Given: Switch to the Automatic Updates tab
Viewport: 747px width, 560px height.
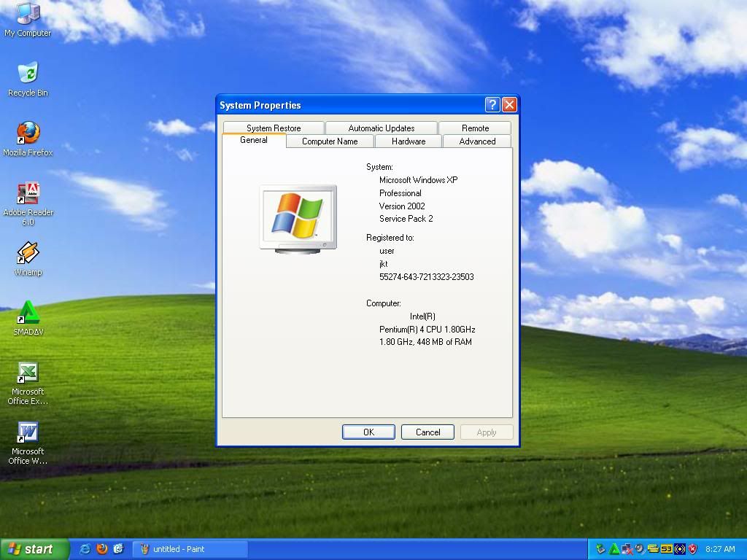Looking at the screenshot, I should tap(381, 128).
